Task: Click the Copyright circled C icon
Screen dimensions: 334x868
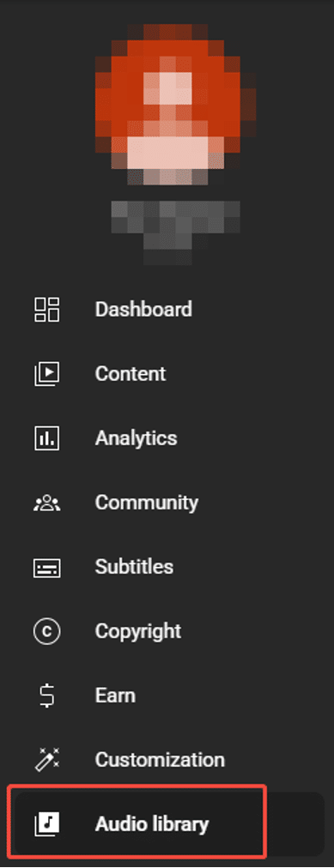Action: (47, 631)
